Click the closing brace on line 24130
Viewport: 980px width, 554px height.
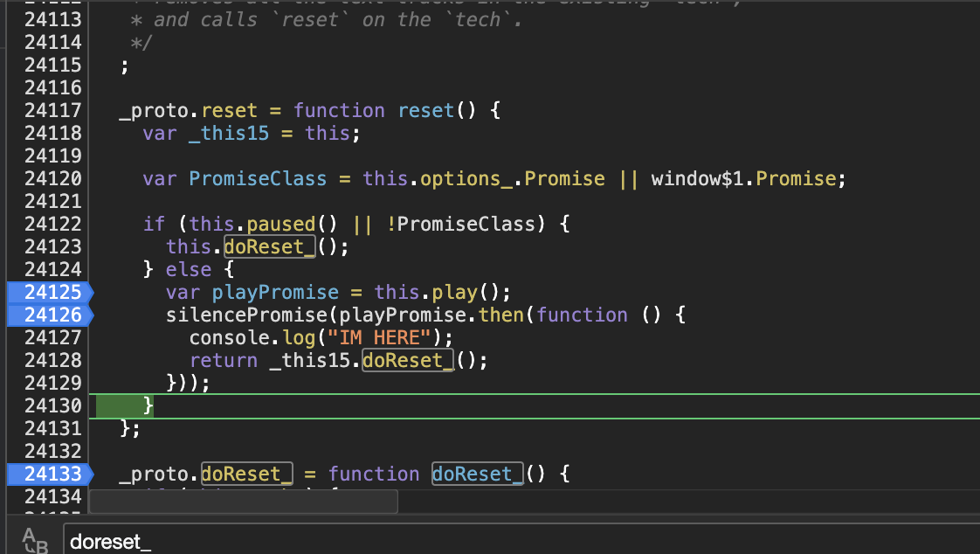(148, 405)
